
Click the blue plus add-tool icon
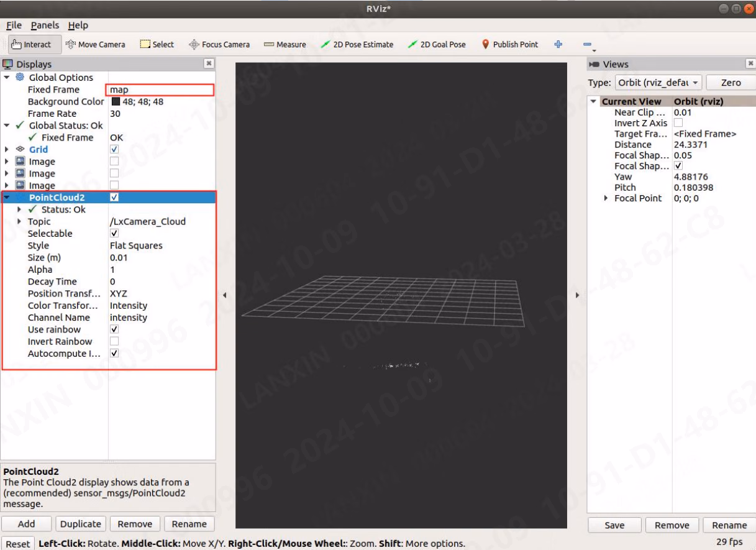(x=558, y=44)
